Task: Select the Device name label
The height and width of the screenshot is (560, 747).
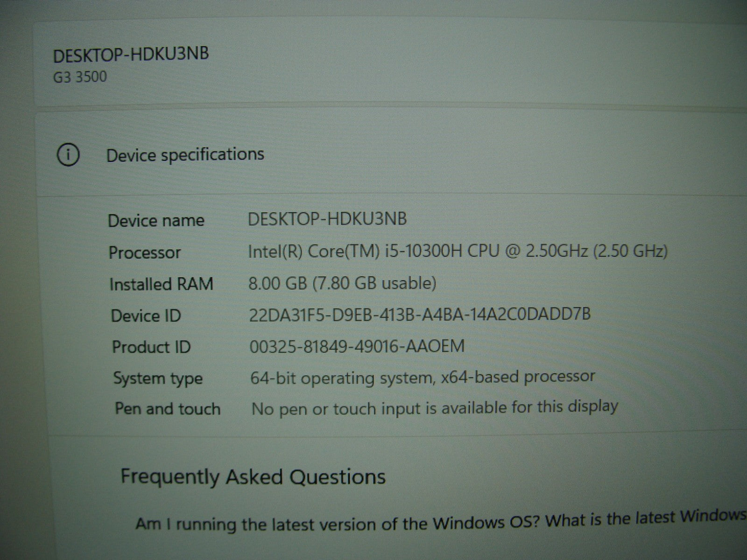Action: tap(156, 220)
